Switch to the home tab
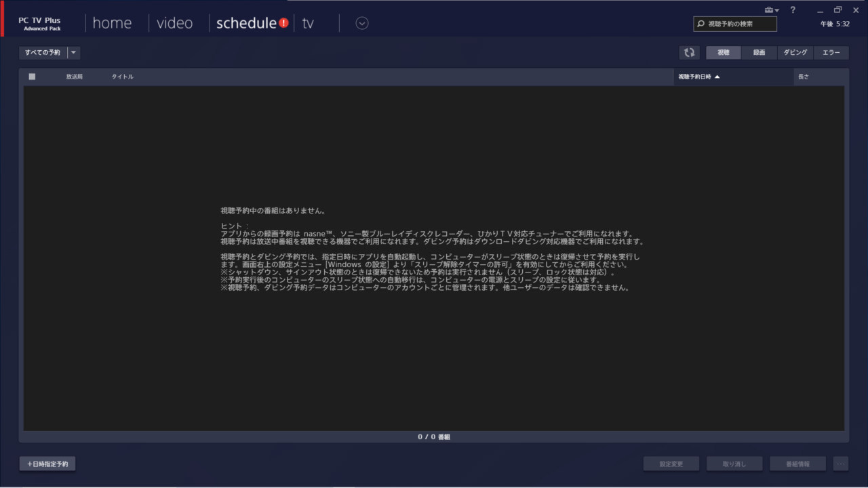This screenshot has width=868, height=488. click(112, 23)
